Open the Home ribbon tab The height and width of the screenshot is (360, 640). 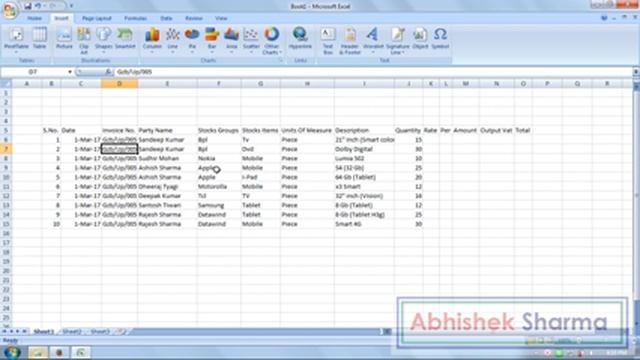pyautogui.click(x=34, y=18)
